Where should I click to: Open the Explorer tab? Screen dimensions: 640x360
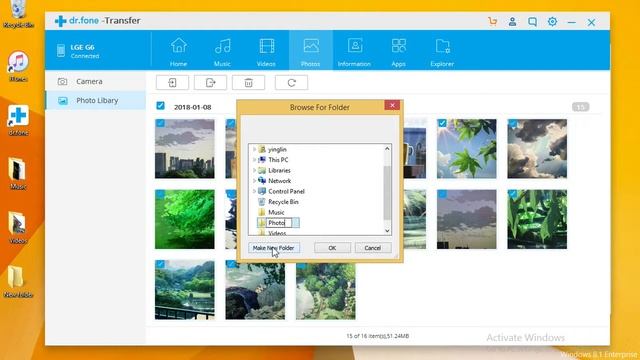(x=442, y=51)
